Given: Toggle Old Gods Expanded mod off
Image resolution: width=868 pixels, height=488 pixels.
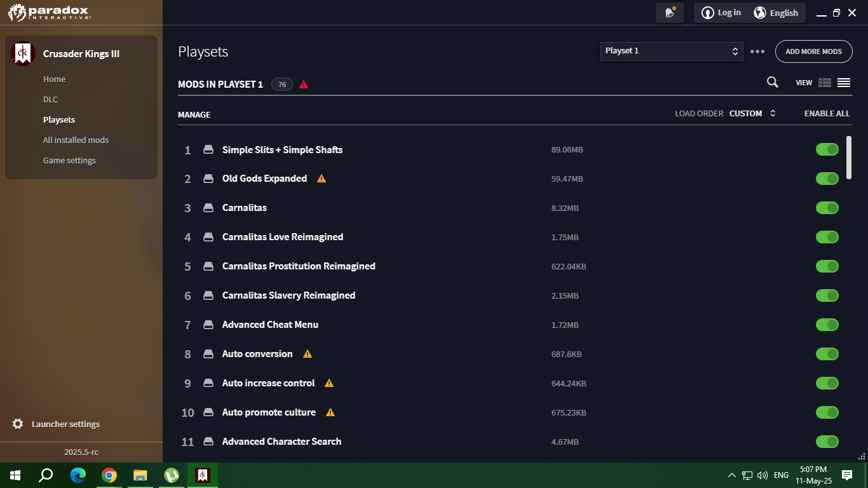Looking at the screenshot, I should coord(827,179).
